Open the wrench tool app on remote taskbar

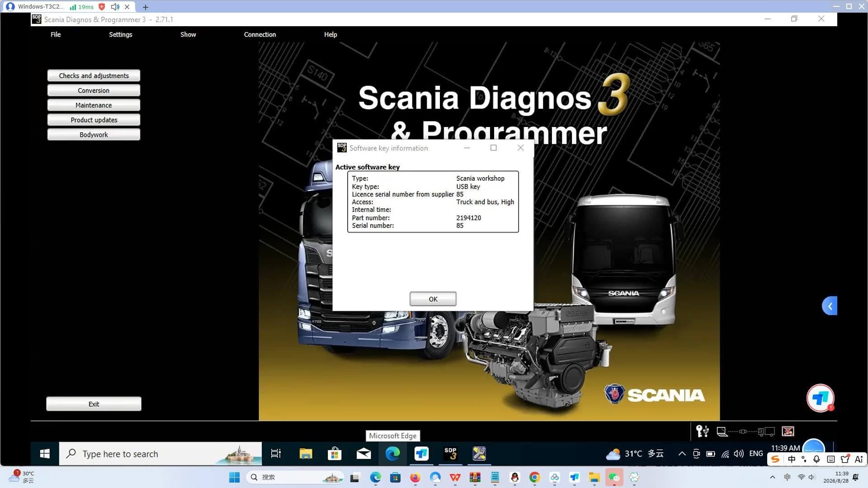(479, 454)
